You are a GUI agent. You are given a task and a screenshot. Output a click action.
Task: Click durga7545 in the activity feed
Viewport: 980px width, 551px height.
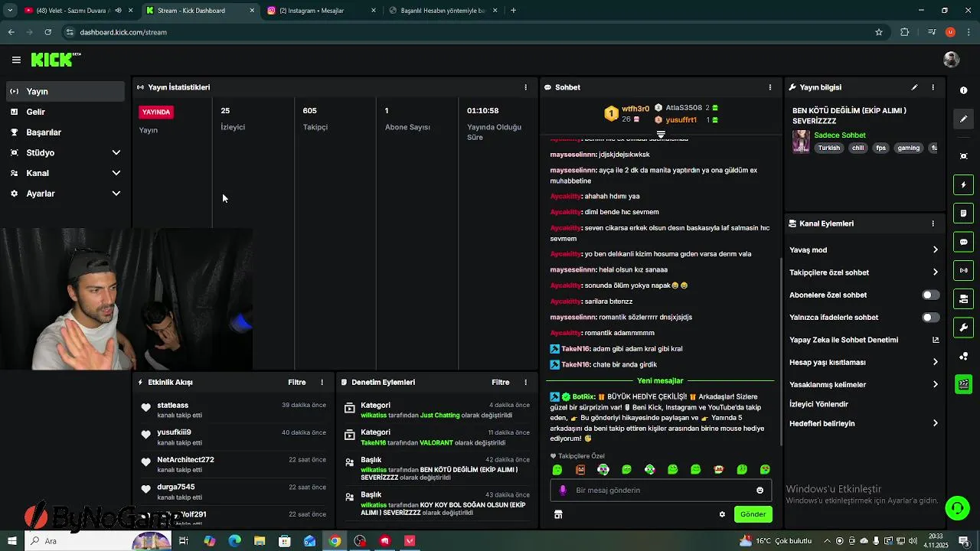point(176,487)
